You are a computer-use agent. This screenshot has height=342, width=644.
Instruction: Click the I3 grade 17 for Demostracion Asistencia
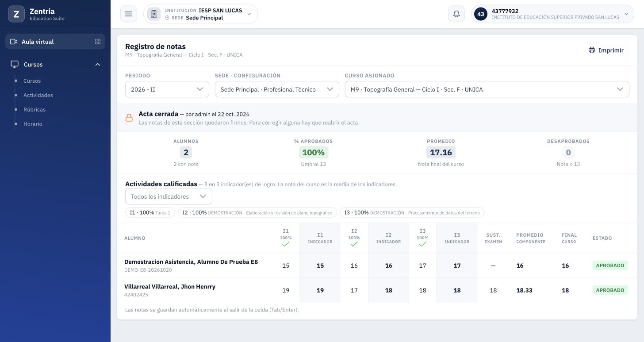[422, 265]
